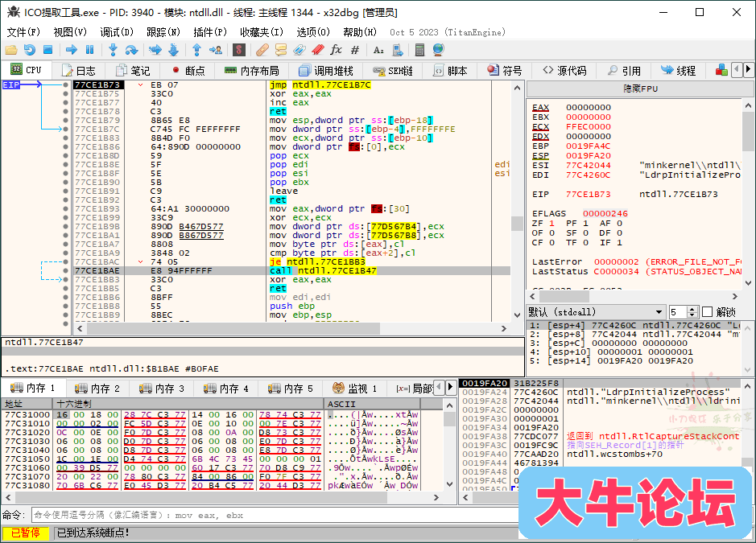Click the ASCII column header
Image resolution: width=756 pixels, height=543 pixels.
372,404
